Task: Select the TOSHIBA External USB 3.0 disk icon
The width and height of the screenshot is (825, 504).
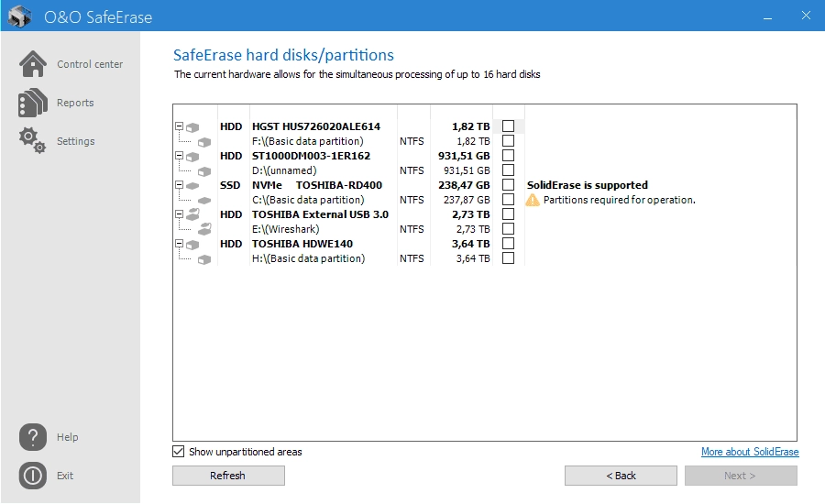Action: pos(193,214)
